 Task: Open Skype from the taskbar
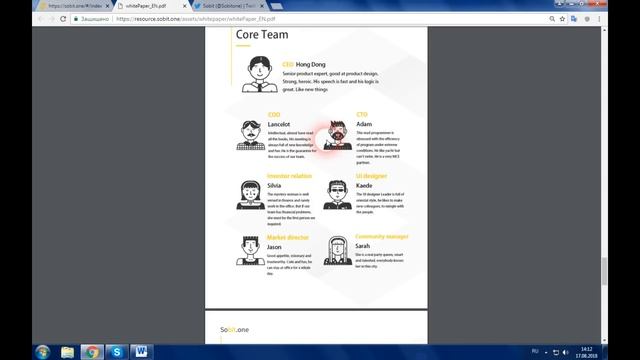click(x=117, y=352)
